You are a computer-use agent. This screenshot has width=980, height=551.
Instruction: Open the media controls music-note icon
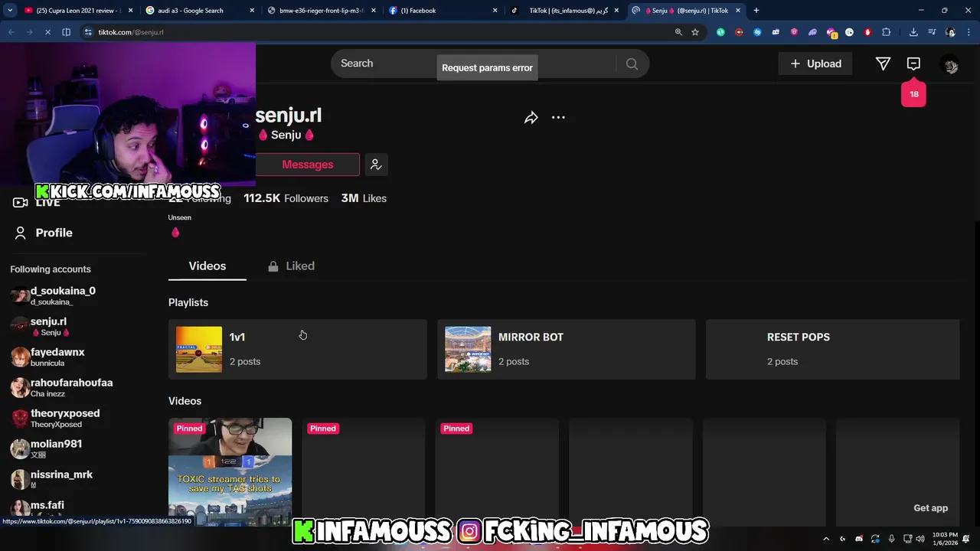932,32
